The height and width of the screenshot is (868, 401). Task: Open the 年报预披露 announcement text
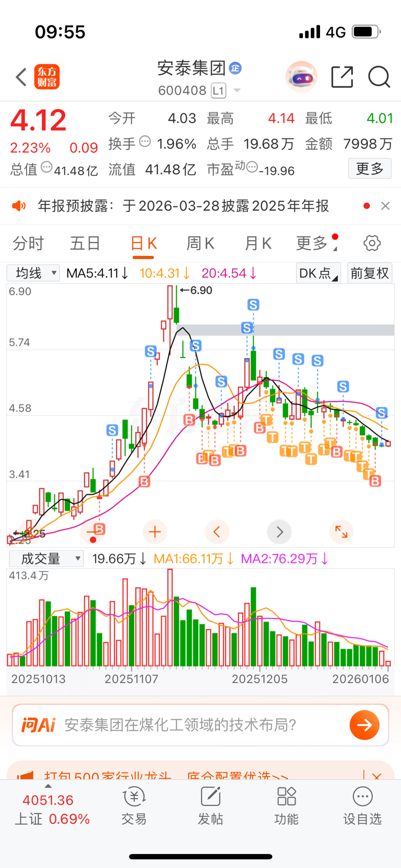click(183, 206)
